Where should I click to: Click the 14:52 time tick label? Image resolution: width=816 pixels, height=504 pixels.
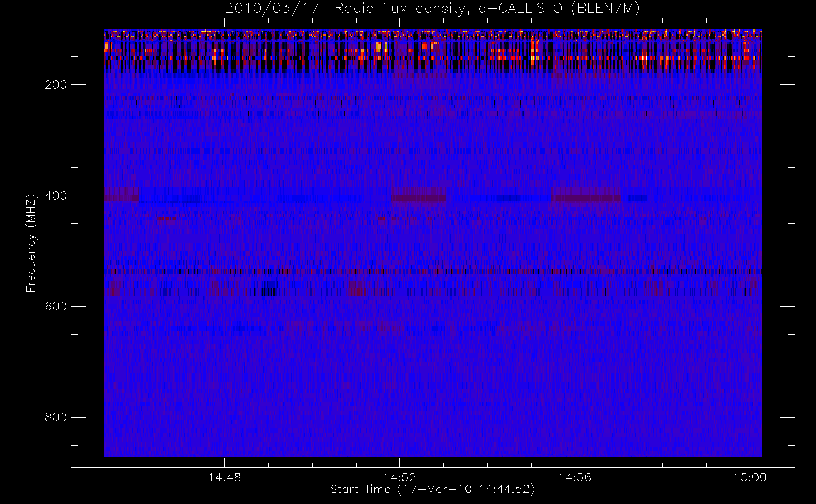400,477
